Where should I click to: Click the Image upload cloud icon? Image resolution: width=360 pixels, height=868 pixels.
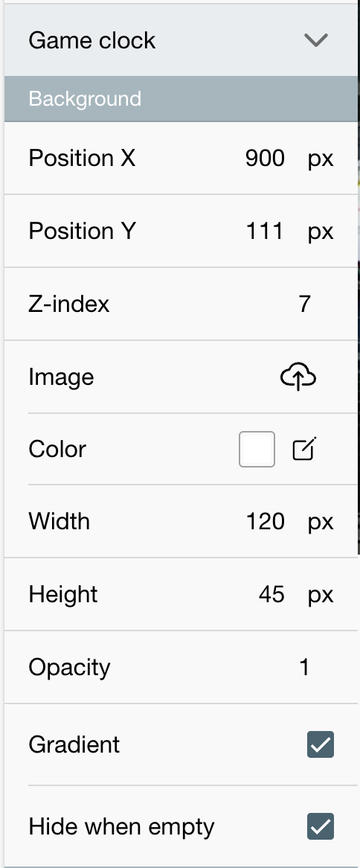coord(298,377)
